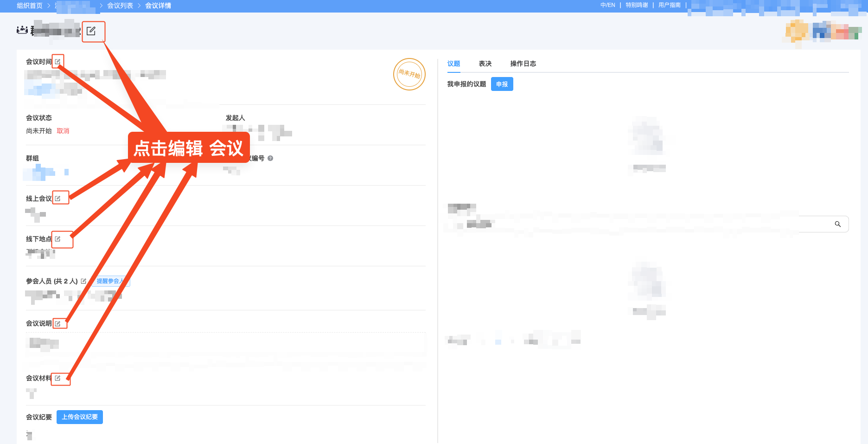This screenshot has height=444, width=868.
Task: Edit the 线上会议 section via its edit icon
Action: click(60, 197)
